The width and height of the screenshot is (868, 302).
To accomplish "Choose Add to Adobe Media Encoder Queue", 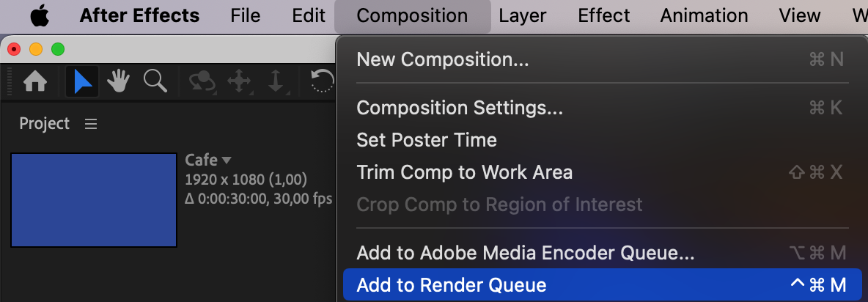I will [x=603, y=254].
